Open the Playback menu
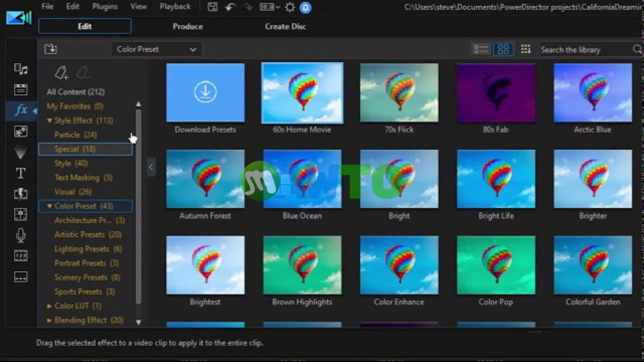Image resolution: width=644 pixels, height=362 pixels. [x=175, y=7]
